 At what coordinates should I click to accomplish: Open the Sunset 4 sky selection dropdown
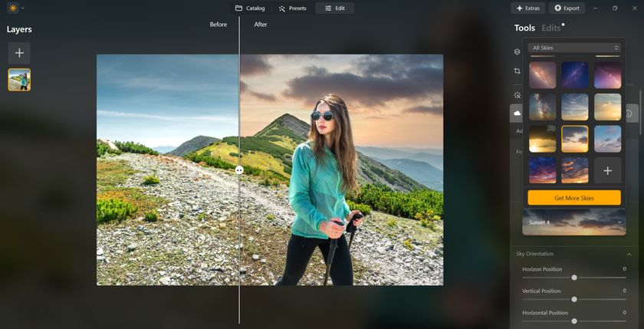574,222
